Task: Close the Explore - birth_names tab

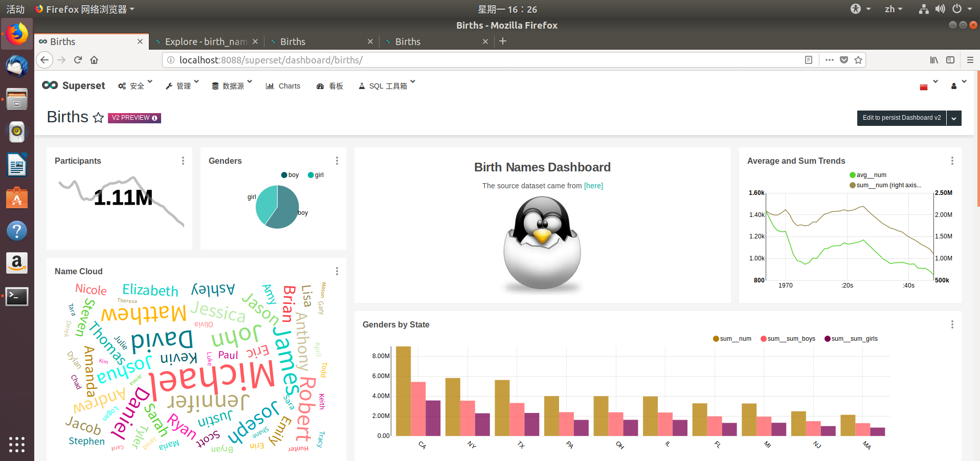Action: coord(255,41)
